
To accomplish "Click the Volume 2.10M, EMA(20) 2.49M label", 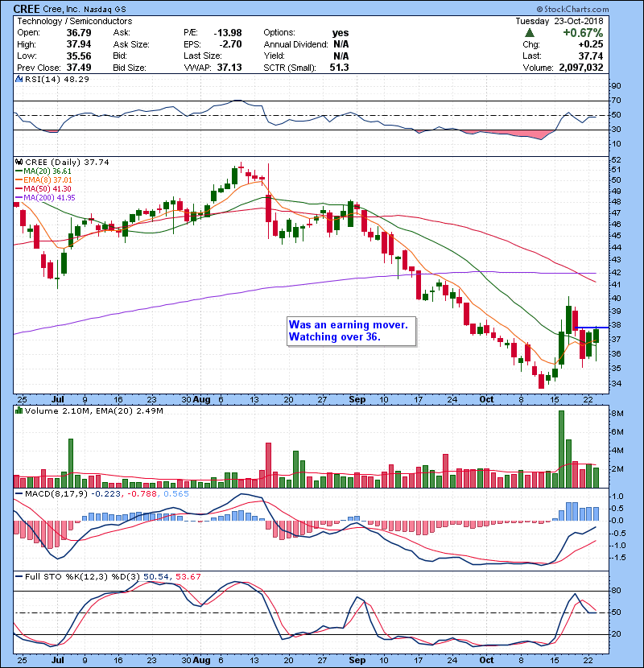I will tap(93, 411).
